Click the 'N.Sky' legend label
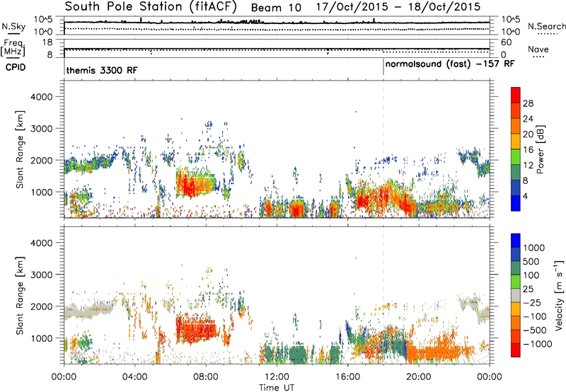 tap(13, 26)
